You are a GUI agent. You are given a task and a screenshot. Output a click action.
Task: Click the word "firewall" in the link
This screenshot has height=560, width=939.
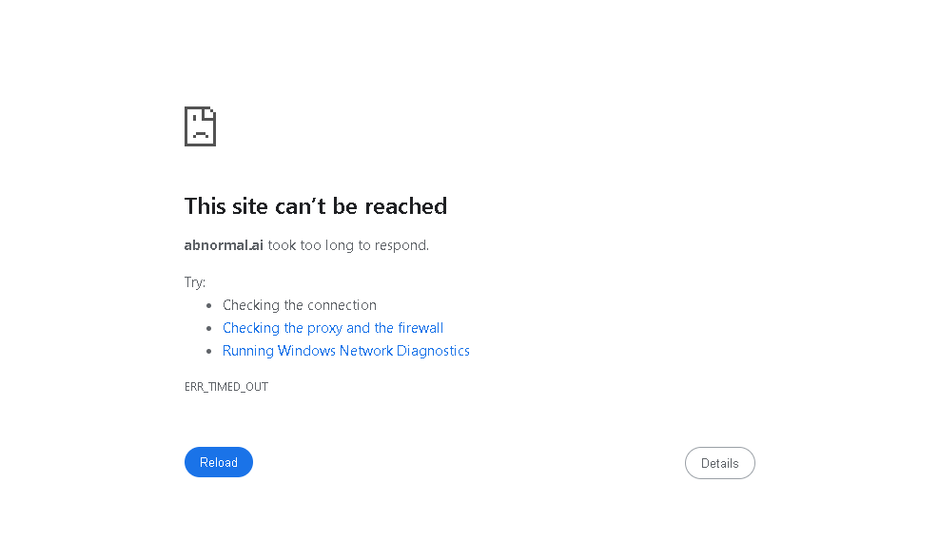click(x=420, y=328)
